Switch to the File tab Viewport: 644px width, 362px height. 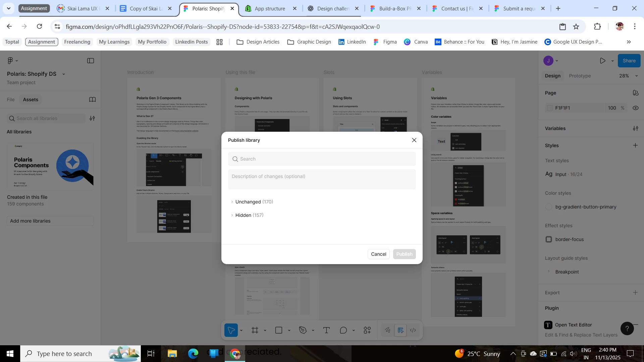click(11, 100)
